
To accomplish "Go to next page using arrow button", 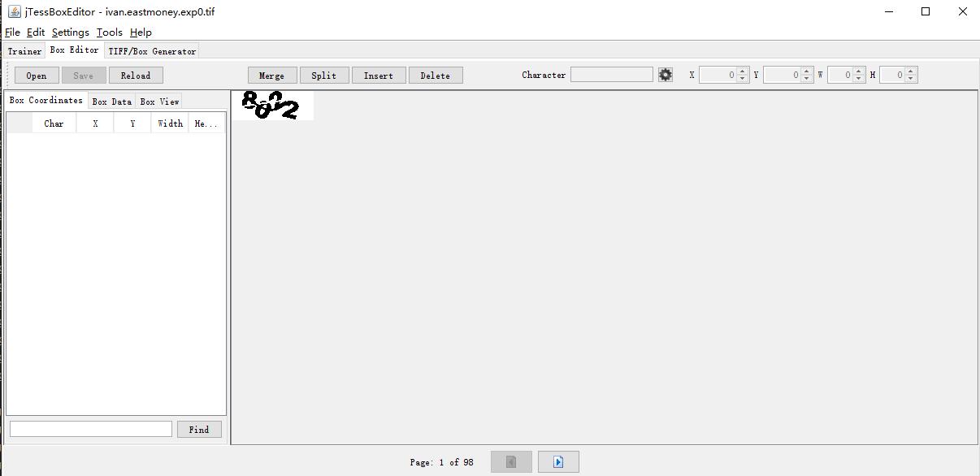I will [558, 462].
